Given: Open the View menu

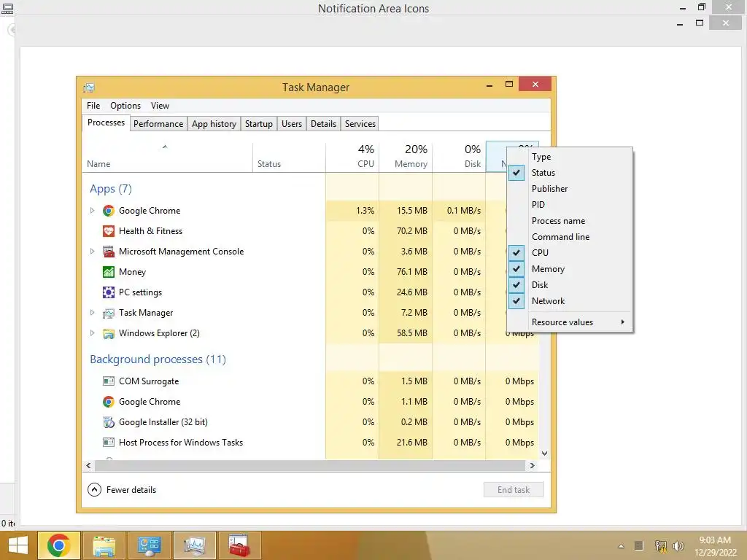Looking at the screenshot, I should click(x=160, y=106).
